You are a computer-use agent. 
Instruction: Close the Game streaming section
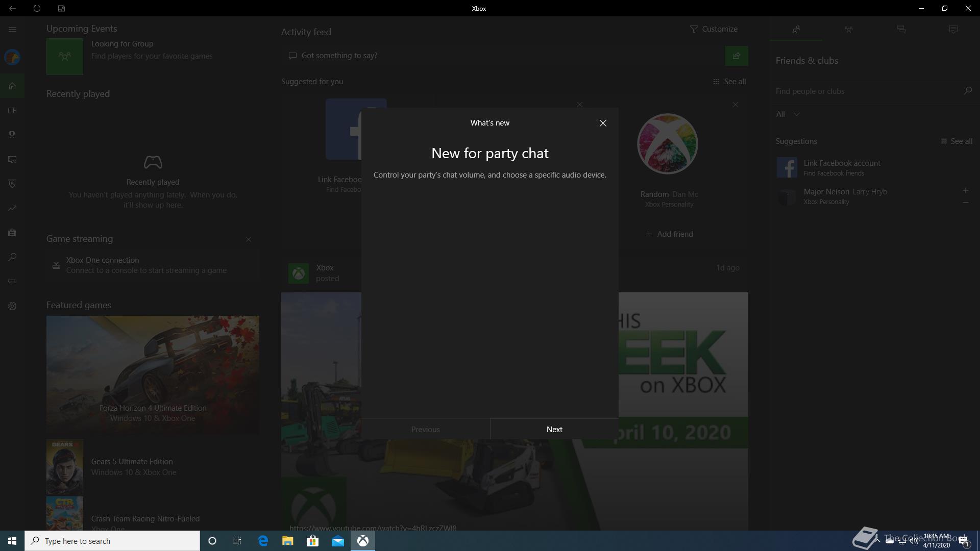pos(248,239)
